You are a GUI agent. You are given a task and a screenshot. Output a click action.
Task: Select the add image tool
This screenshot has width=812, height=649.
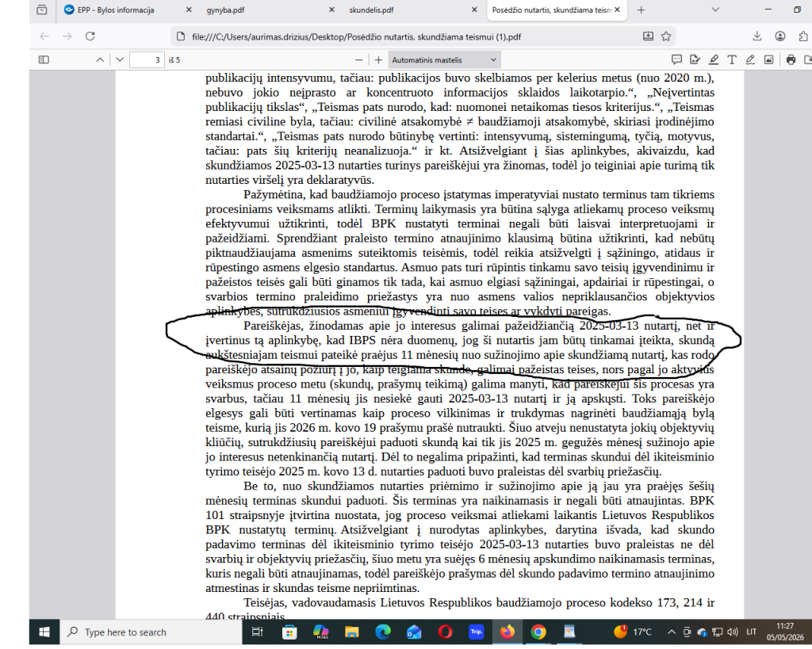[x=768, y=60]
